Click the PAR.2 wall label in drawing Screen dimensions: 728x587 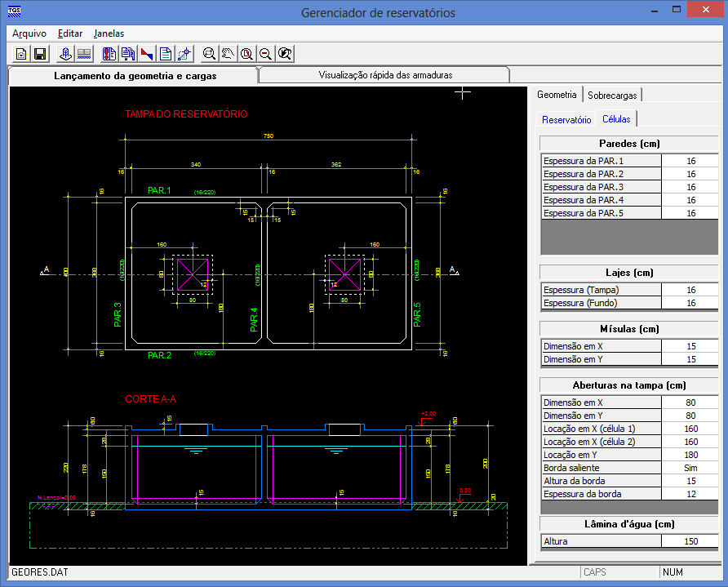point(159,355)
